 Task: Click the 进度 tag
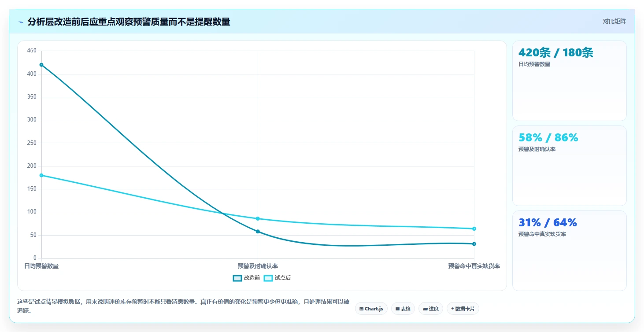[x=430, y=309]
